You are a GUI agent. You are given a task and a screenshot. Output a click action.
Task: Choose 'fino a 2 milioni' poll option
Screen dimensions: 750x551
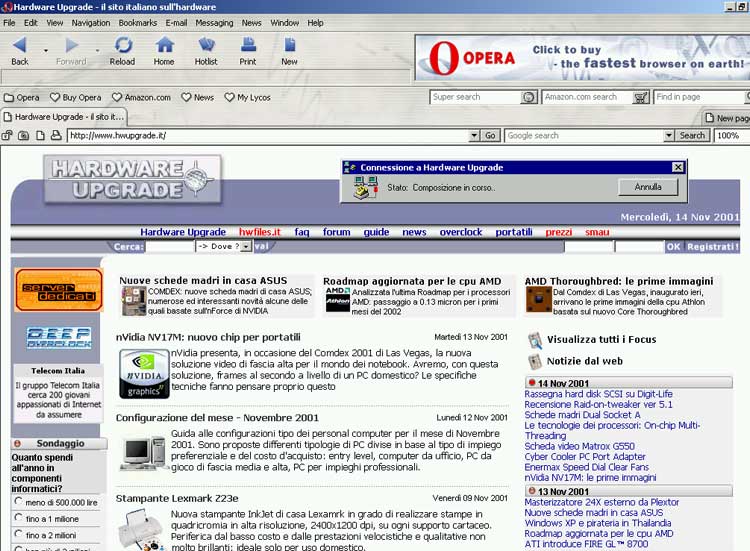tap(19, 536)
